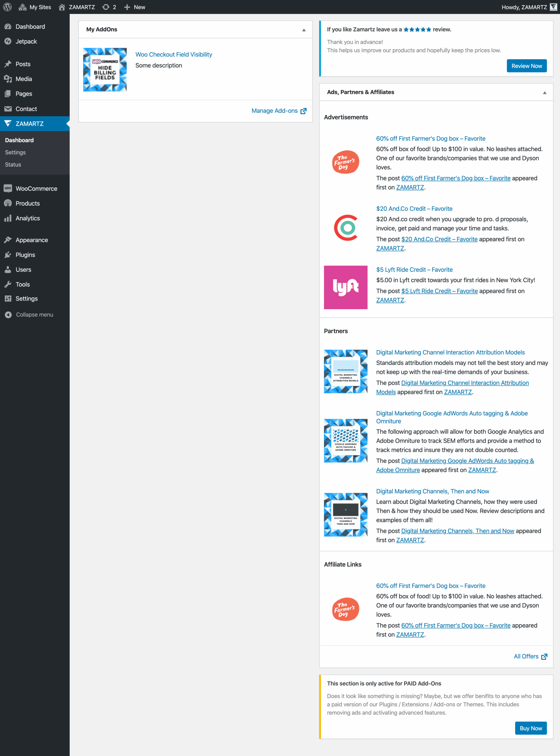Open Plugins using its sidebar icon
This screenshot has width=560, height=756.
pos(8,255)
